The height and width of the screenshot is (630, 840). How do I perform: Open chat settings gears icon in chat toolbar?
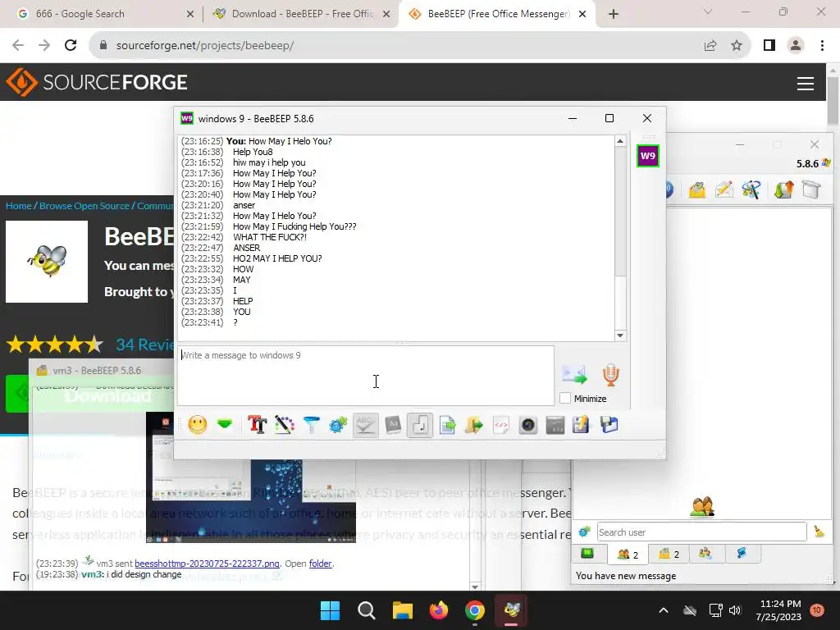tap(339, 425)
